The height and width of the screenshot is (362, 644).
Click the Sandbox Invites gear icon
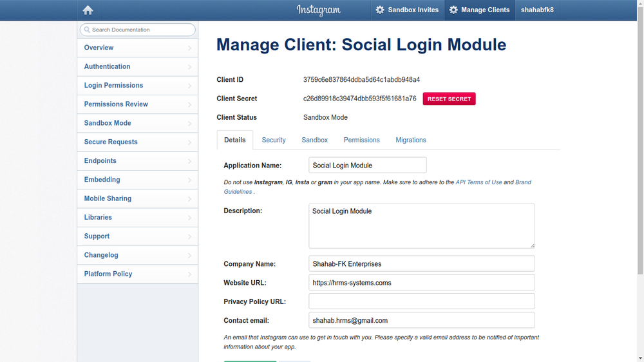point(380,10)
